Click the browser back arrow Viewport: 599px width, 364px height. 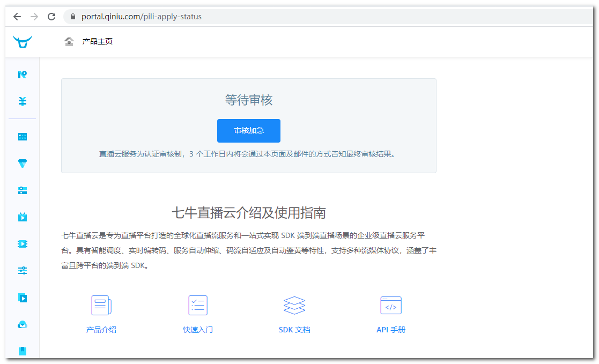point(17,17)
